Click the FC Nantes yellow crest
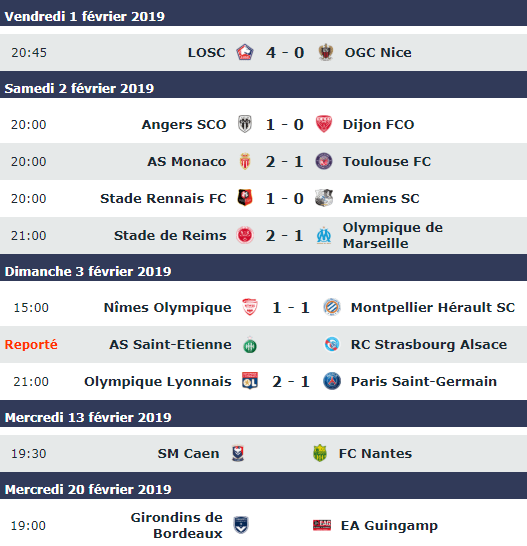 (x=320, y=453)
